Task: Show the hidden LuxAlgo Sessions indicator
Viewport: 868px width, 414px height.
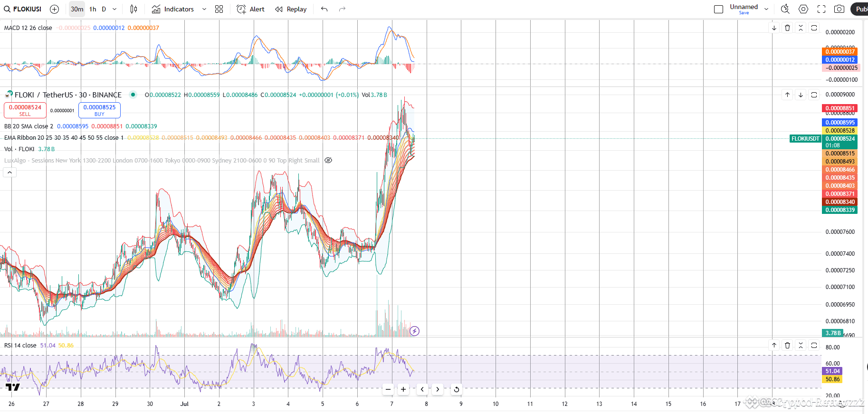Action: tap(328, 160)
